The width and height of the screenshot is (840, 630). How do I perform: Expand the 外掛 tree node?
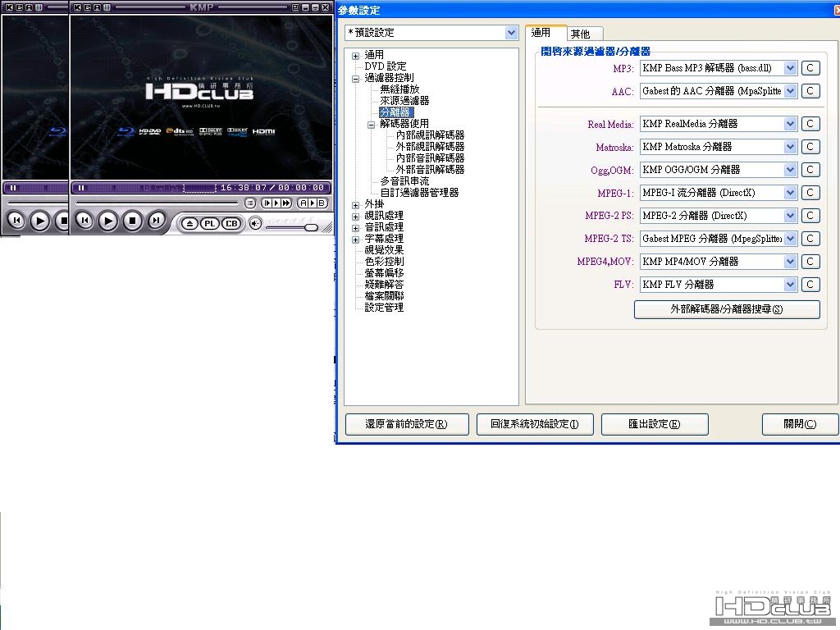(x=355, y=205)
